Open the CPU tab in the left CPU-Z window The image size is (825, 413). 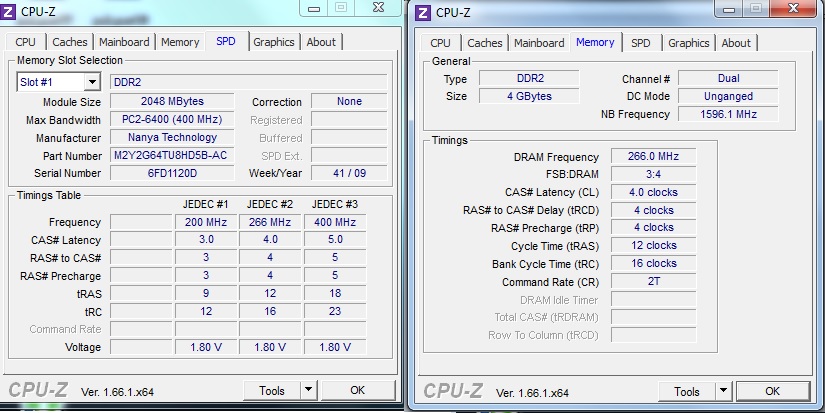25,42
